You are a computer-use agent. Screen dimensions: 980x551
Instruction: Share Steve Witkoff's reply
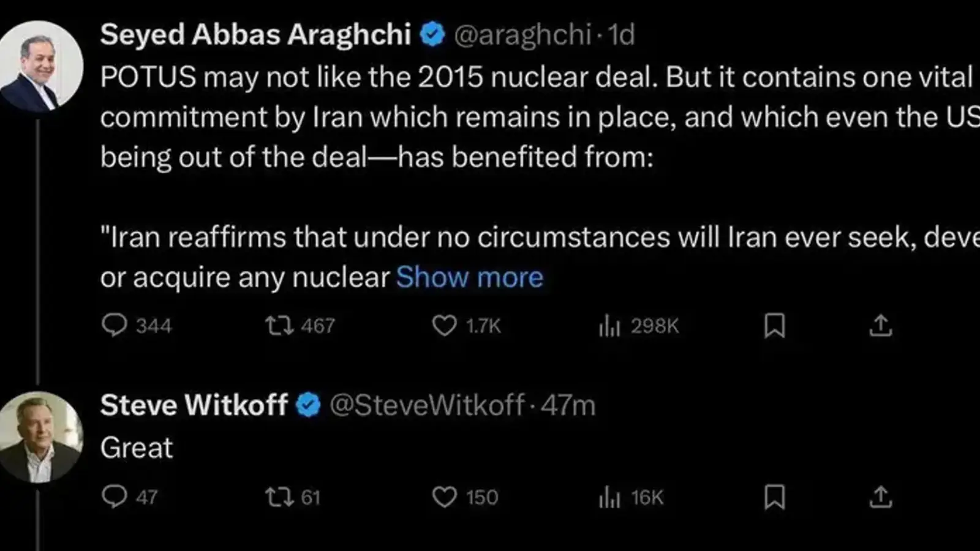coord(880,497)
